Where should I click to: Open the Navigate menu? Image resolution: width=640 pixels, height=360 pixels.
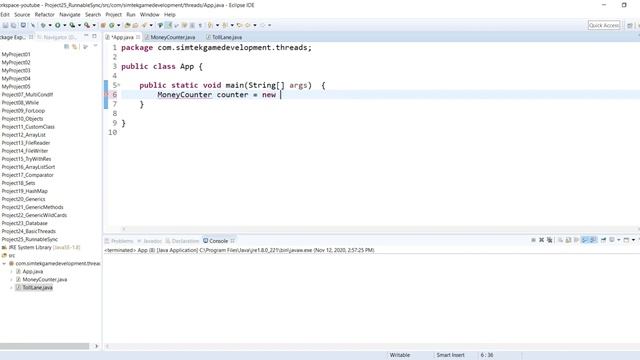70,15
